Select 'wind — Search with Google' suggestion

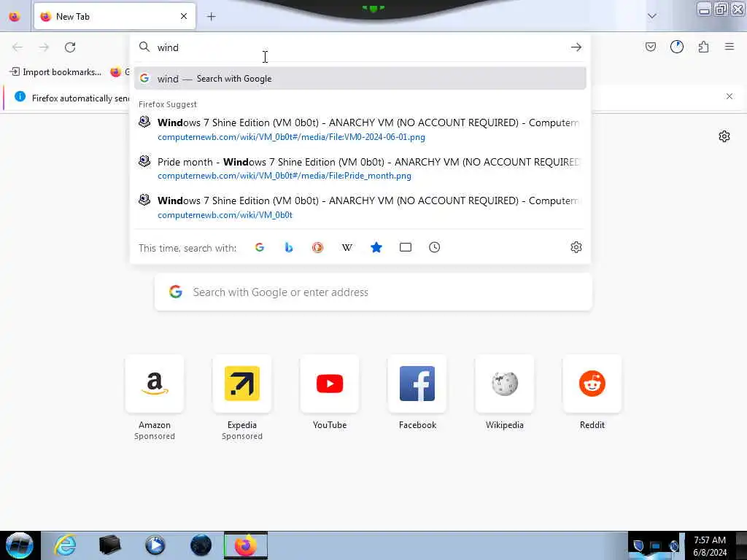[x=360, y=79]
